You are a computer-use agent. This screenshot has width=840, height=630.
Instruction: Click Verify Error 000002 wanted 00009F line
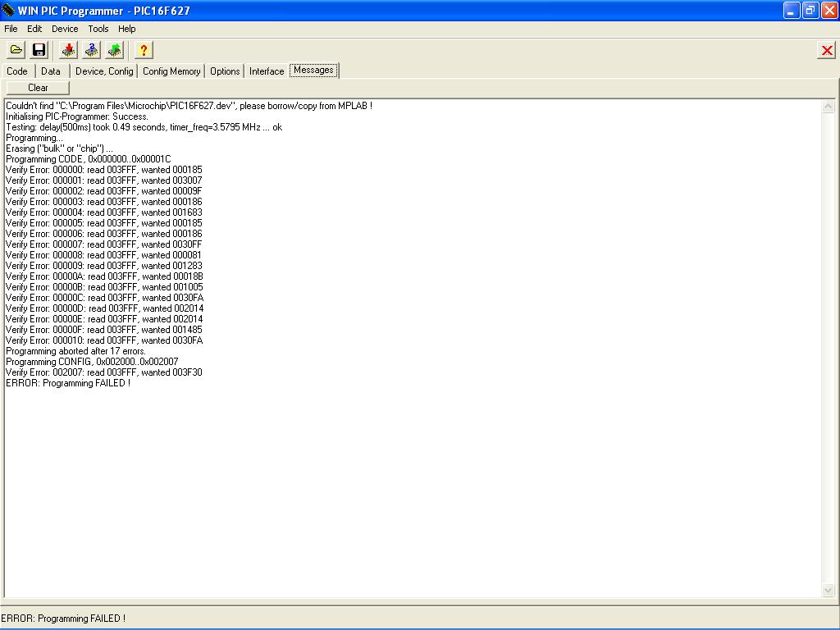(x=104, y=191)
